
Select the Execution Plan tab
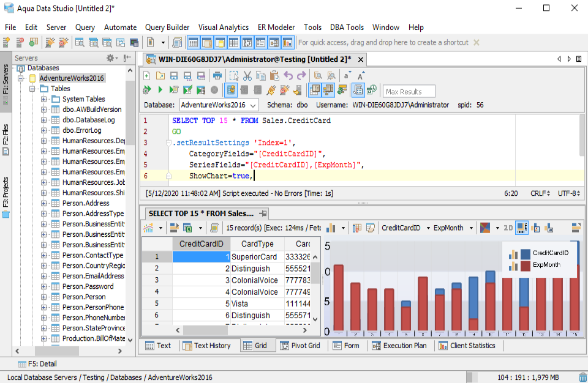tap(399, 346)
